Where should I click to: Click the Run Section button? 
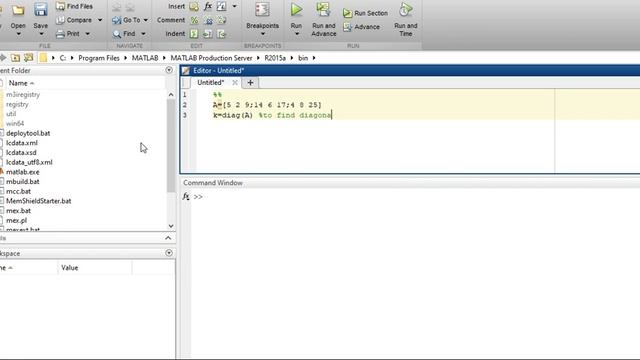coord(366,13)
